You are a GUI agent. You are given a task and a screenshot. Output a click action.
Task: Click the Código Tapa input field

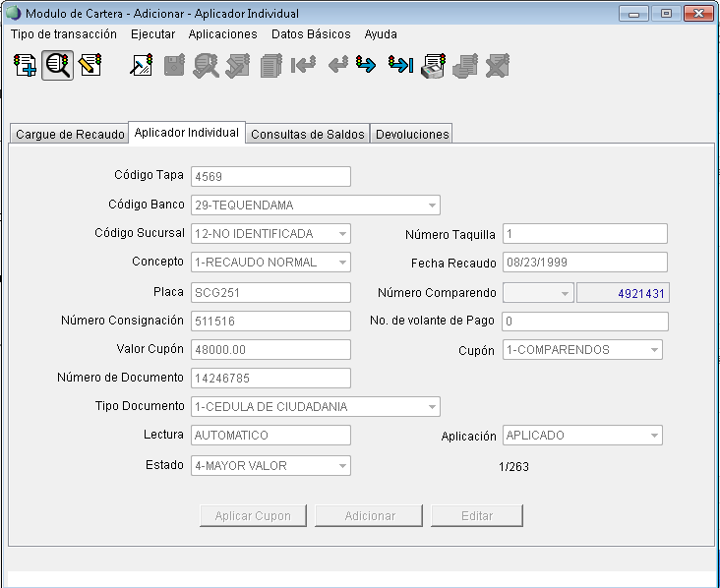pos(270,177)
